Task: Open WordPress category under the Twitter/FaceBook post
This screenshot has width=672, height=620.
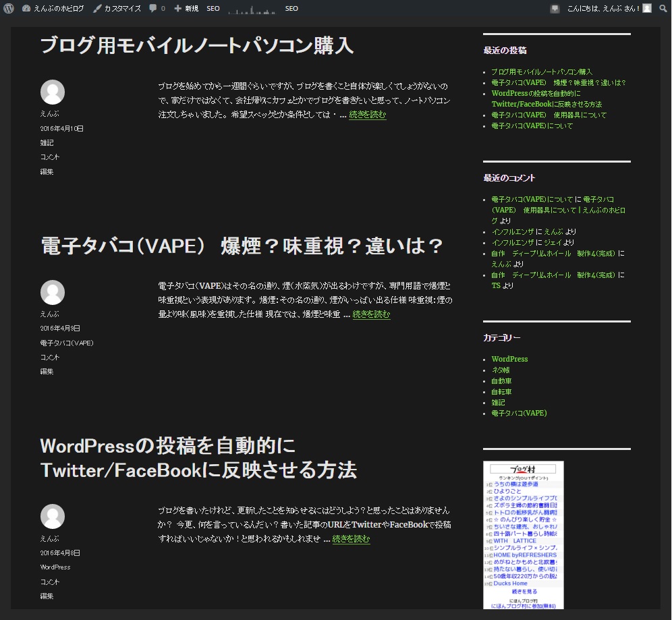Action: [55, 567]
